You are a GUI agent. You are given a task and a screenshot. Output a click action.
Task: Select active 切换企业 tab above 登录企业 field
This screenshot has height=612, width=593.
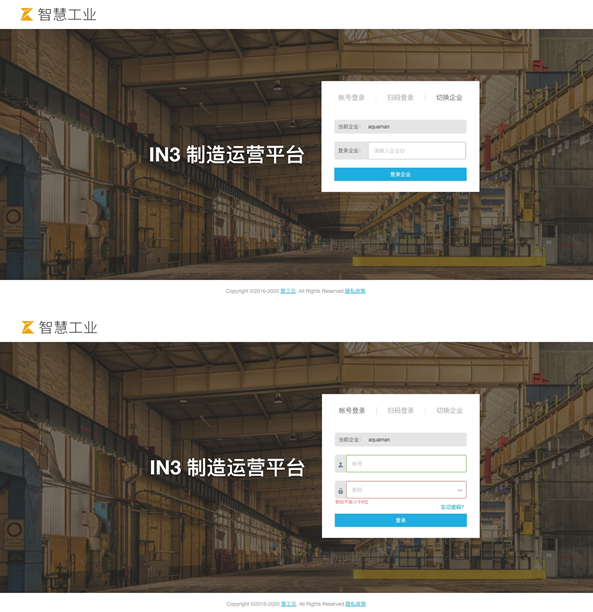pos(449,98)
